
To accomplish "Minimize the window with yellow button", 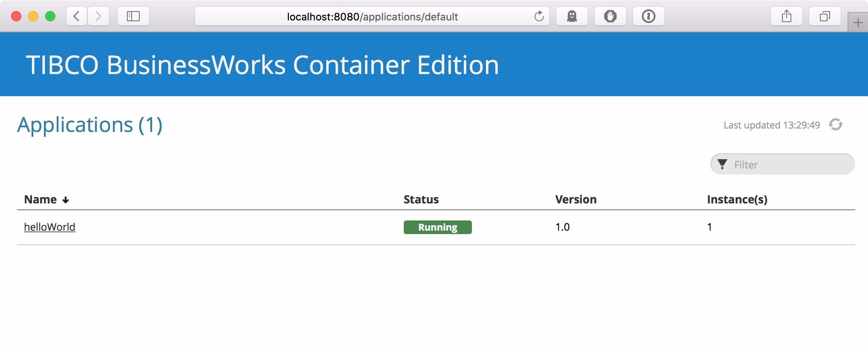I will point(33,17).
